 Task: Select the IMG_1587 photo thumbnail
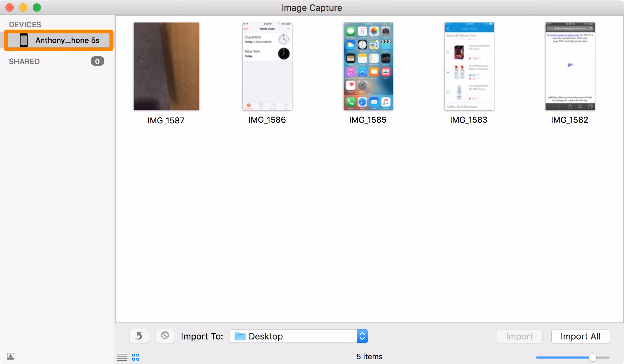[166, 66]
